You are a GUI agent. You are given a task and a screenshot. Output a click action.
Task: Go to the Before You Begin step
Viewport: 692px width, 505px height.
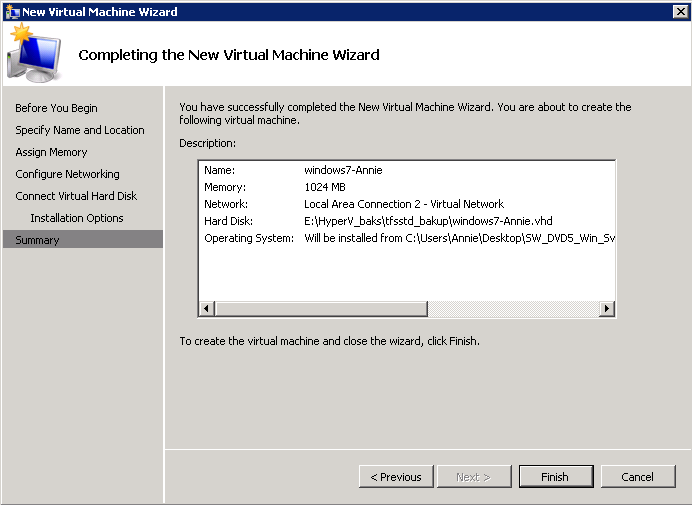(x=56, y=108)
